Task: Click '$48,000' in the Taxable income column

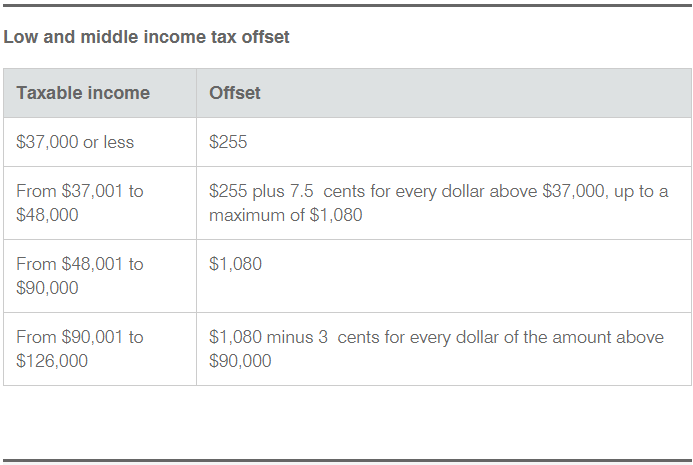Action: point(47,215)
